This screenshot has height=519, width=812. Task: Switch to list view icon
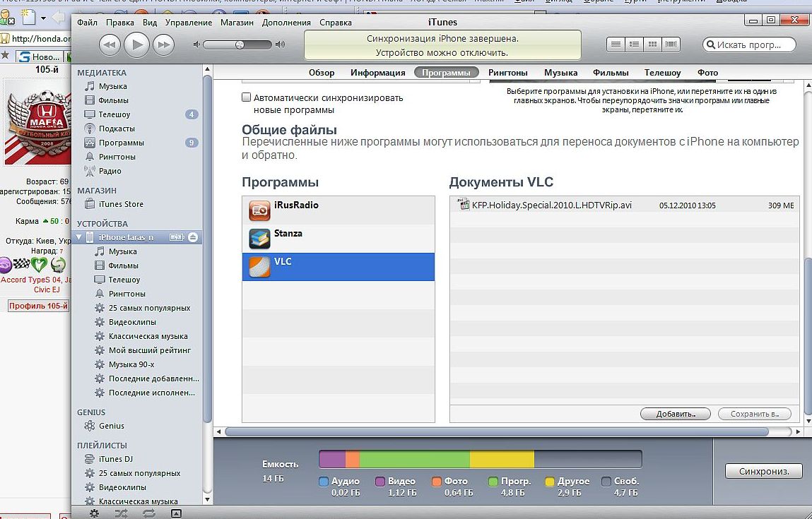point(616,44)
